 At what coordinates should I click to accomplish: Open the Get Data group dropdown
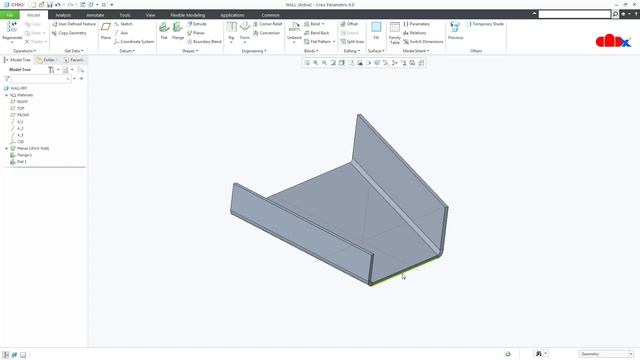coord(74,51)
